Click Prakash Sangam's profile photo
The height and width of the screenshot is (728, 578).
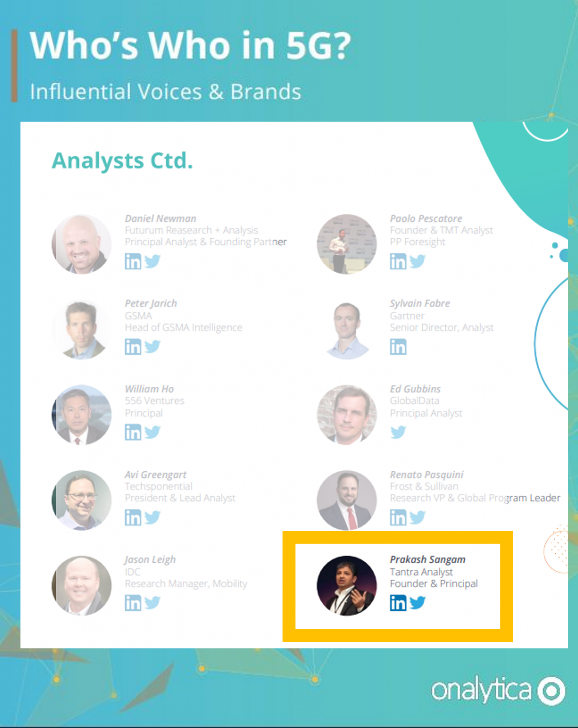click(x=347, y=585)
